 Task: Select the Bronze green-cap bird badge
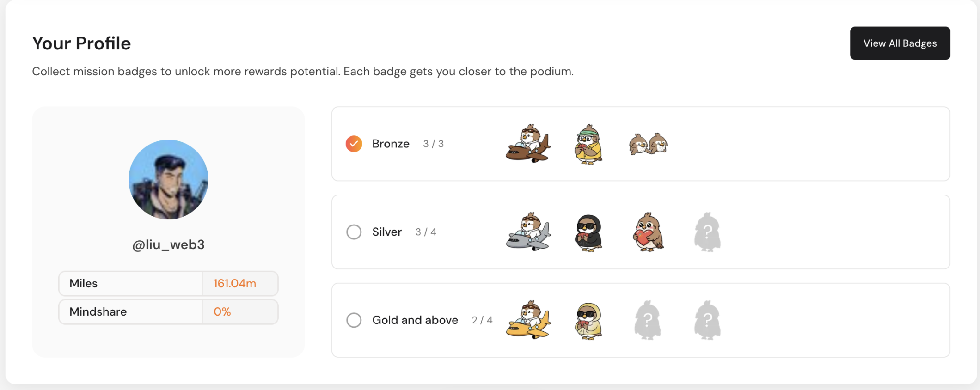[588, 144]
